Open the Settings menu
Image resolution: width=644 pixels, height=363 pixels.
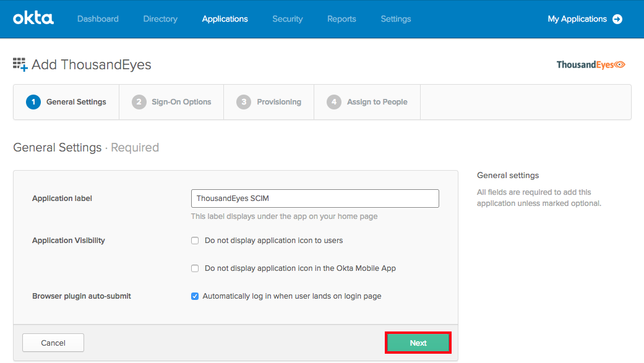tap(395, 19)
